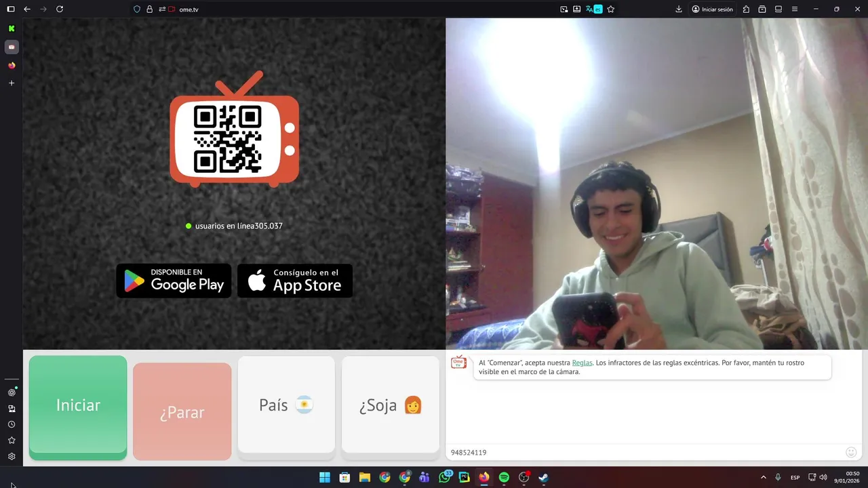Open the site permissions icon
Image resolution: width=868 pixels, height=488 pixels.
(x=162, y=9)
